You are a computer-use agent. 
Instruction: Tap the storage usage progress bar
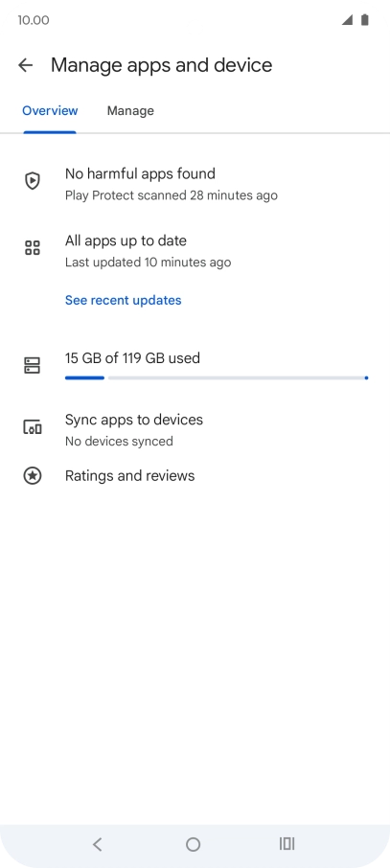click(217, 378)
